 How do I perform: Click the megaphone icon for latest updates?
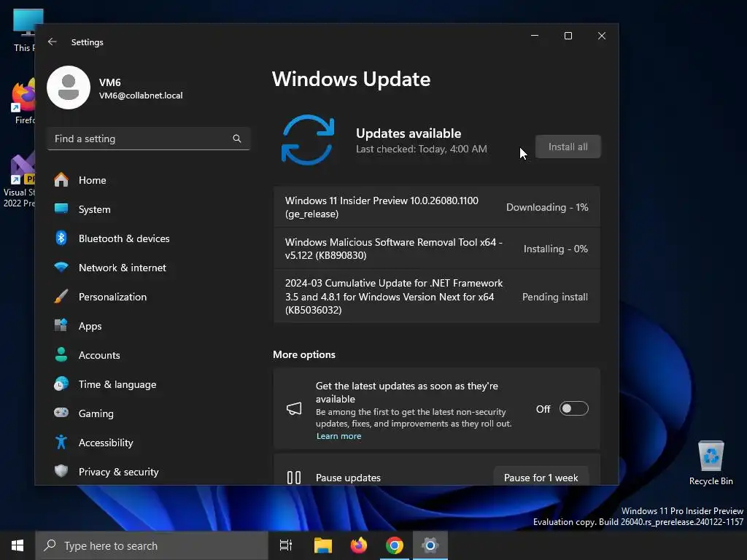294,408
